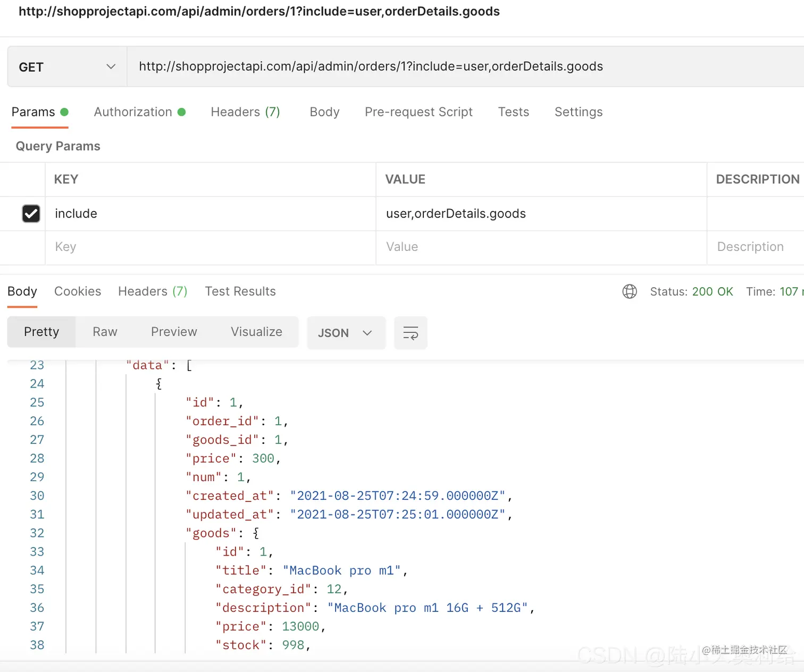Click the "order_id": 1 line
The width and height of the screenshot is (804, 672).
click(x=237, y=421)
